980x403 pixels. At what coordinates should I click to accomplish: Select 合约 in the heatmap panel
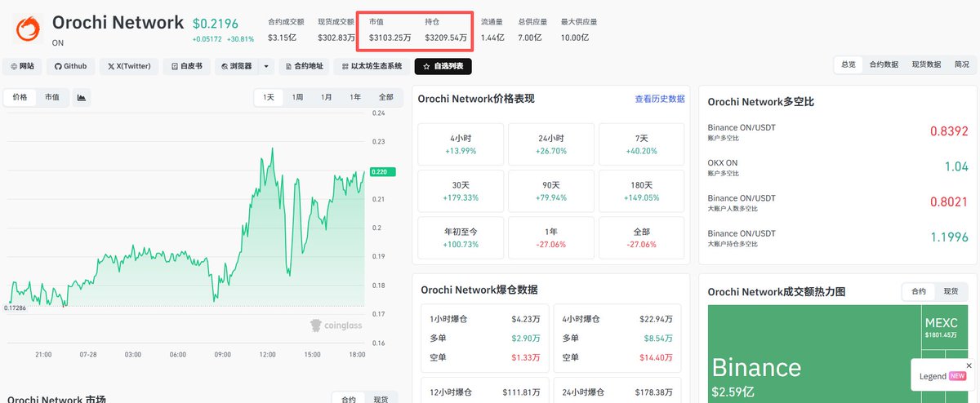click(x=918, y=290)
